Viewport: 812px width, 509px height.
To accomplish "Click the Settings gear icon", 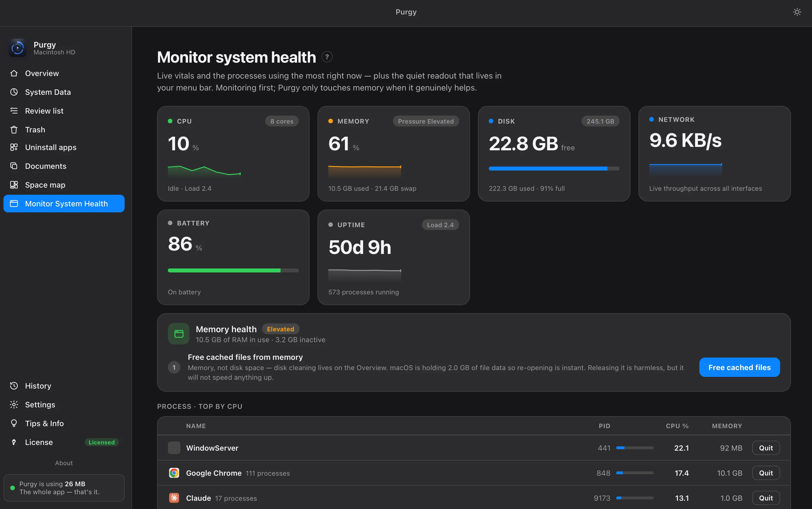I will (x=14, y=404).
